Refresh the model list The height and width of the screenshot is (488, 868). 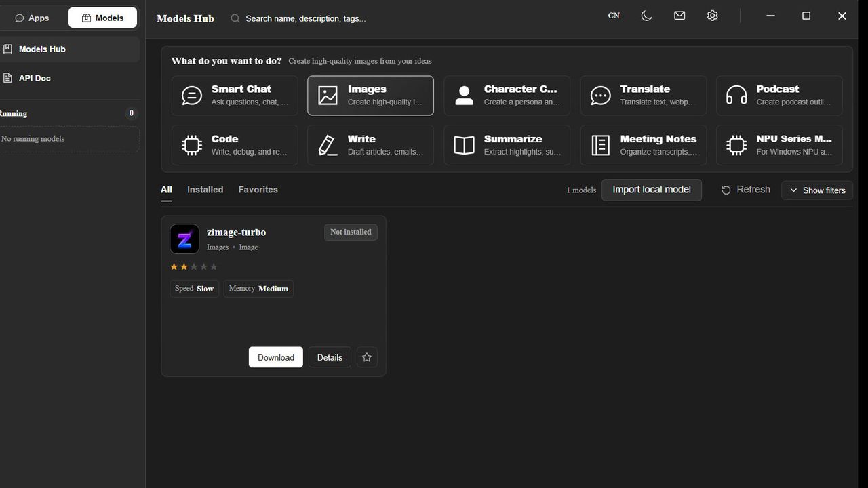[745, 190]
